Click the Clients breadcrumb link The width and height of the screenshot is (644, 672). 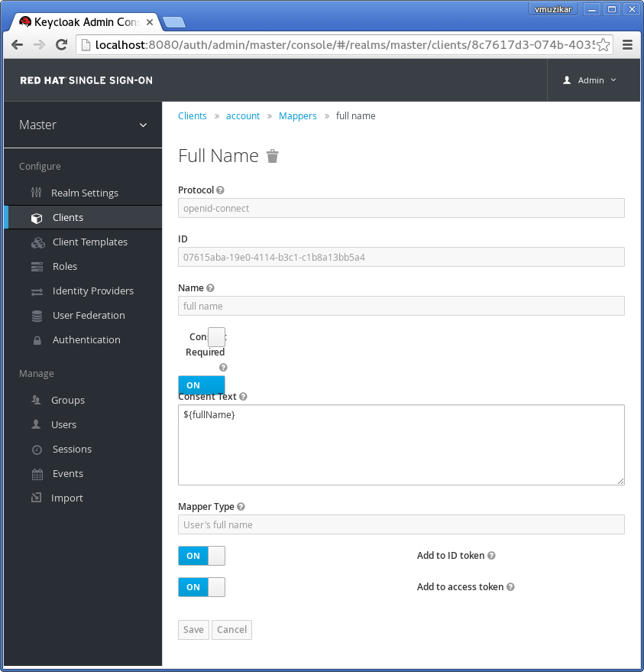193,115
